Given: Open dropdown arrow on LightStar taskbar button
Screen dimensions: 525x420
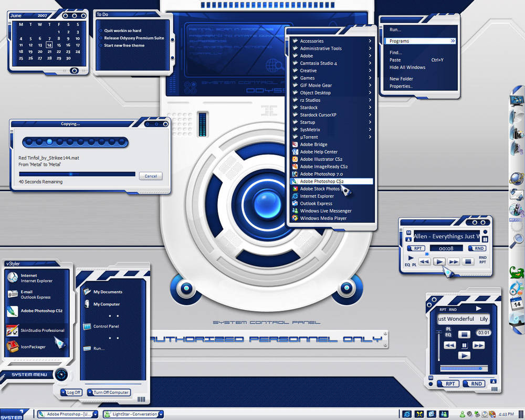Looking at the screenshot, I should click(x=161, y=414).
